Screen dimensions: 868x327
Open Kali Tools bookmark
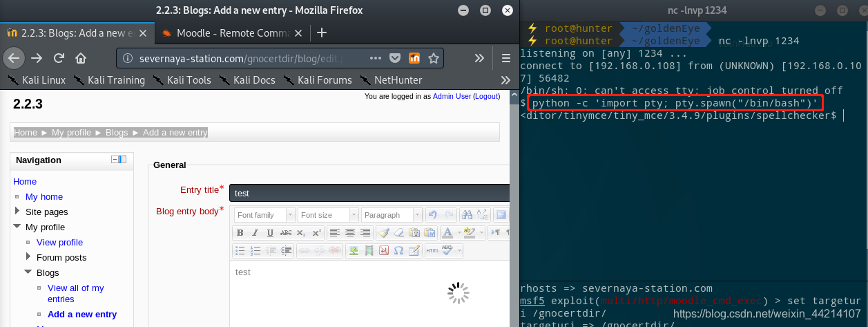point(182,80)
